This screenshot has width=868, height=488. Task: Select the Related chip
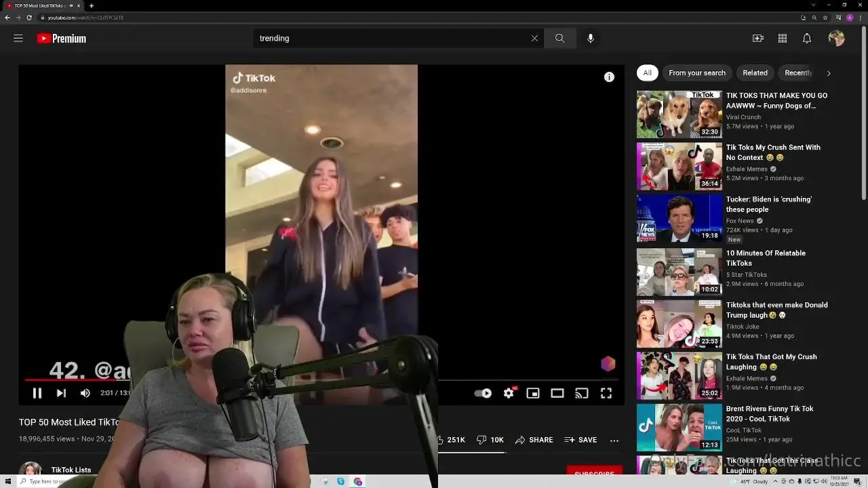[755, 73]
